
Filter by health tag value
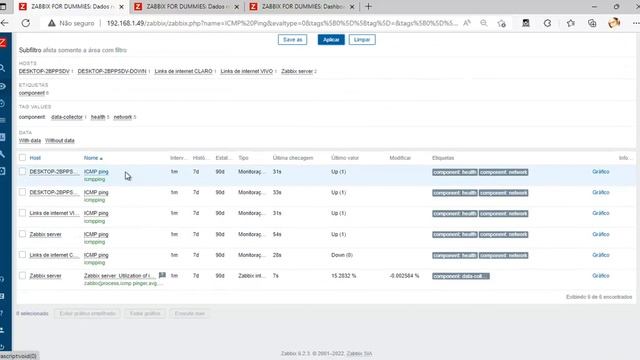(x=98, y=117)
